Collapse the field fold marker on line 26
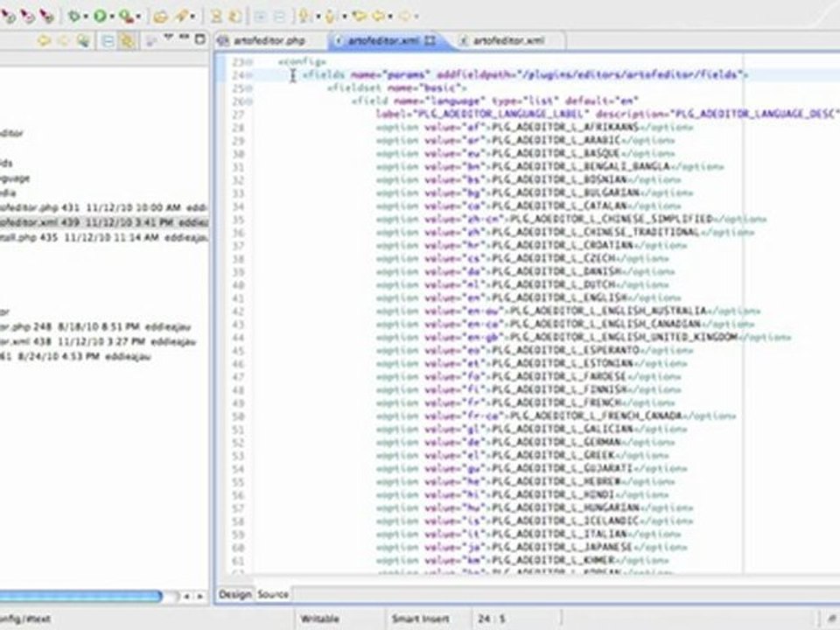The image size is (840, 630). 249,101
